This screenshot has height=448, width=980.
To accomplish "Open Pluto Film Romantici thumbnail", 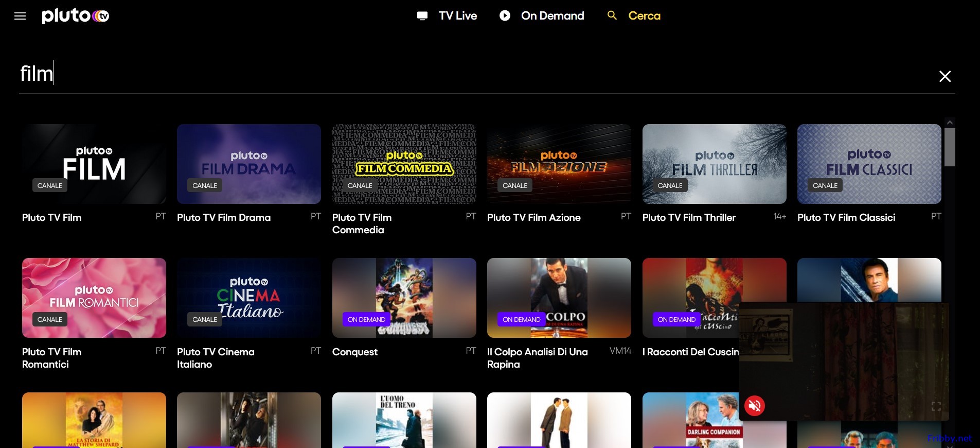I will (94, 298).
